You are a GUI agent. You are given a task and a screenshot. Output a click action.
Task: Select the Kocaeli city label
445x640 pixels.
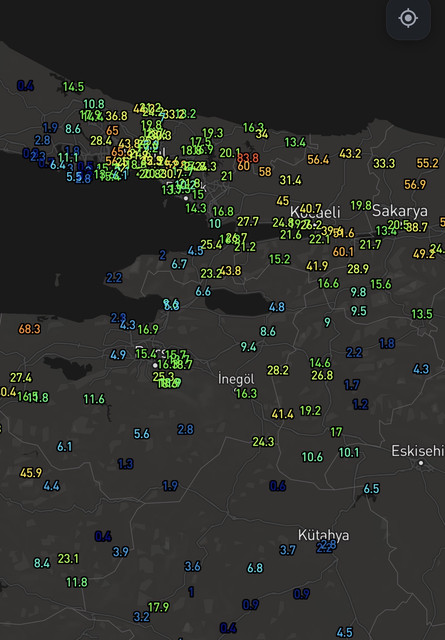[315, 212]
